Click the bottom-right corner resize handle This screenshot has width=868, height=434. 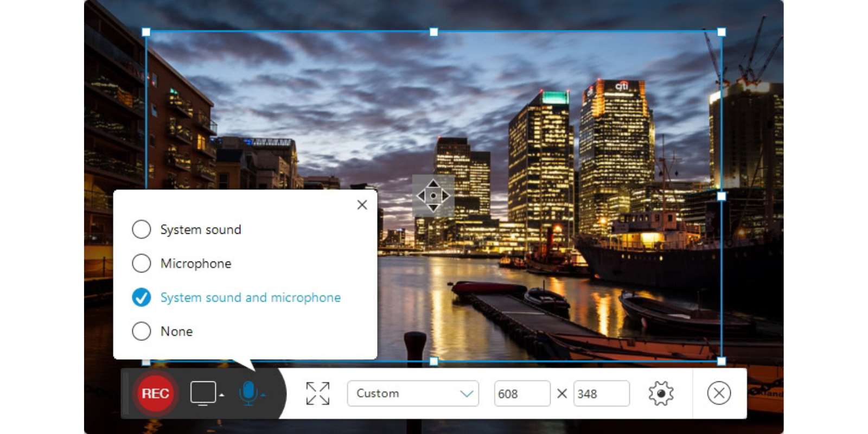coord(721,361)
